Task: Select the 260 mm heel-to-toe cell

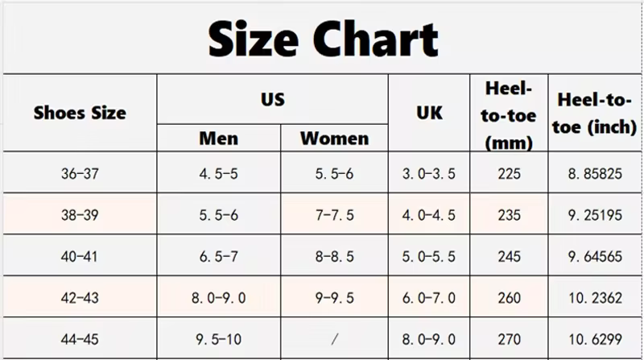Action: [510, 297]
